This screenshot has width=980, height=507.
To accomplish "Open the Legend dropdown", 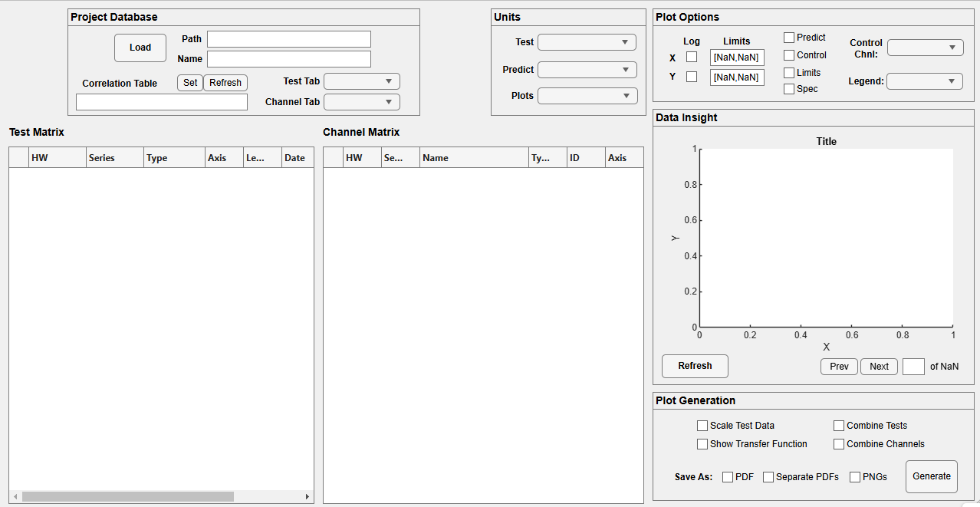I will click(925, 81).
